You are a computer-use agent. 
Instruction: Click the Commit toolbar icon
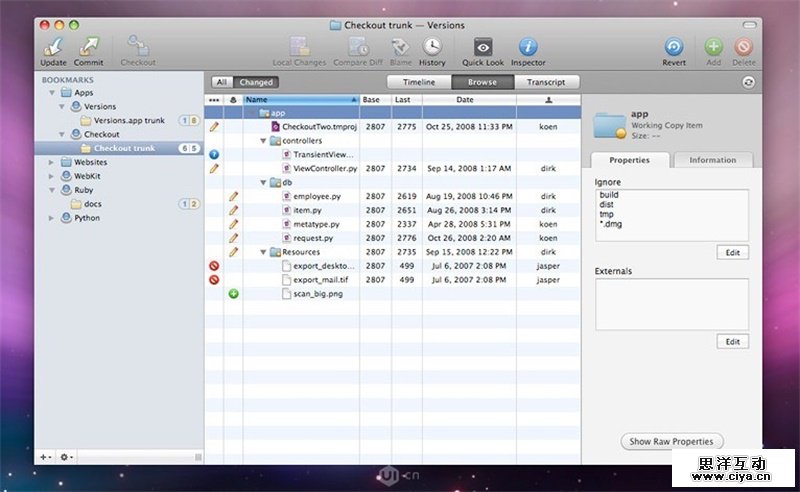pos(89,46)
